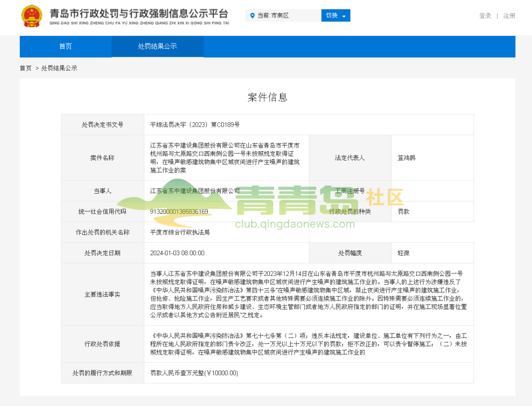Click the 首页 breadcrumb link
The image size is (532, 406).
tap(26, 68)
